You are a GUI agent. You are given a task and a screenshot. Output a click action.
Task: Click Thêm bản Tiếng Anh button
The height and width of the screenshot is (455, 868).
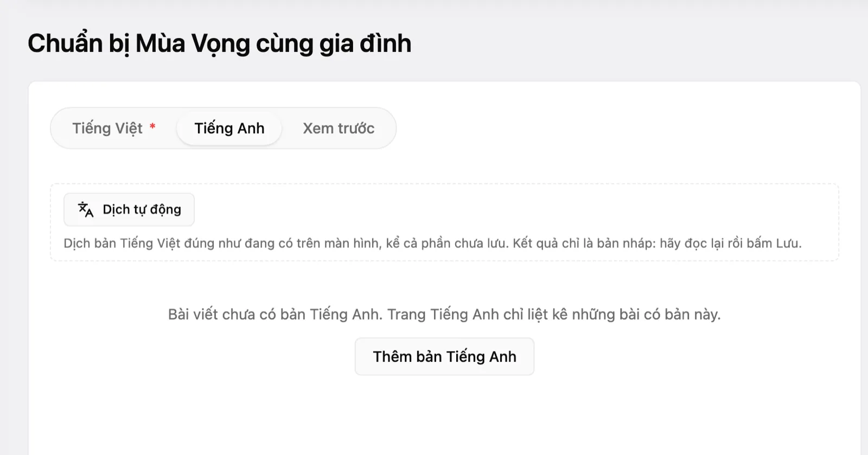click(x=444, y=356)
